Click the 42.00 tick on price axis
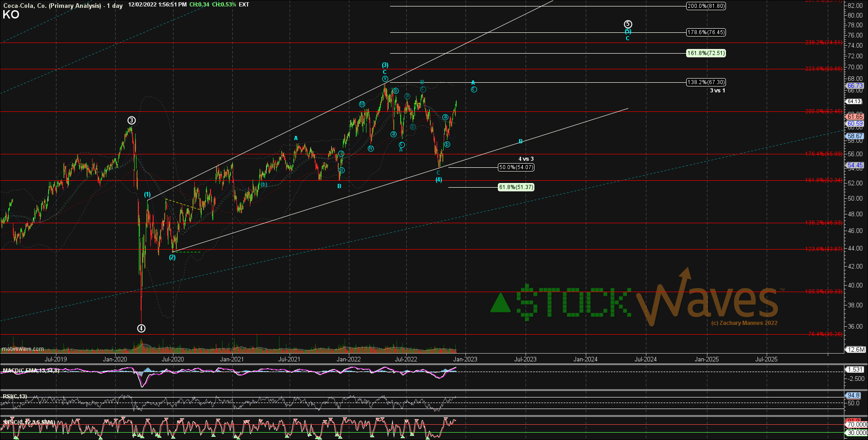 [x=855, y=267]
